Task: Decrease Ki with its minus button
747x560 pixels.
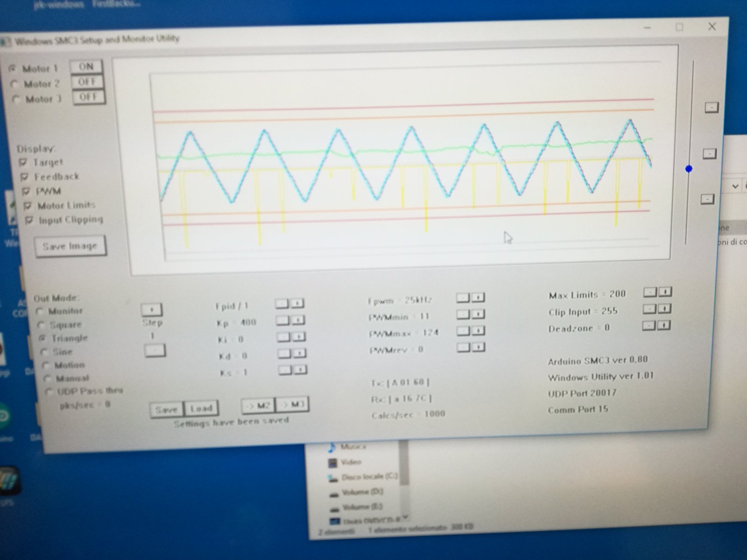Action: pyautogui.click(x=284, y=337)
